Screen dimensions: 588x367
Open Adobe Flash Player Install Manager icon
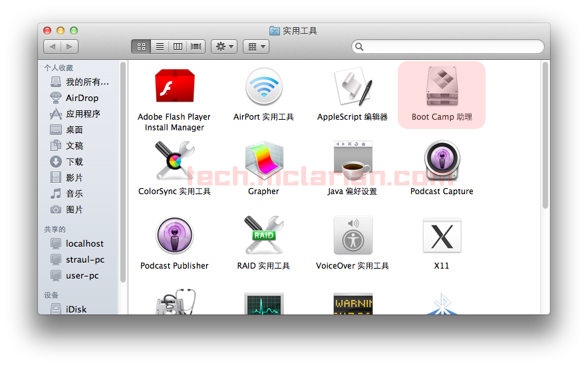(175, 86)
